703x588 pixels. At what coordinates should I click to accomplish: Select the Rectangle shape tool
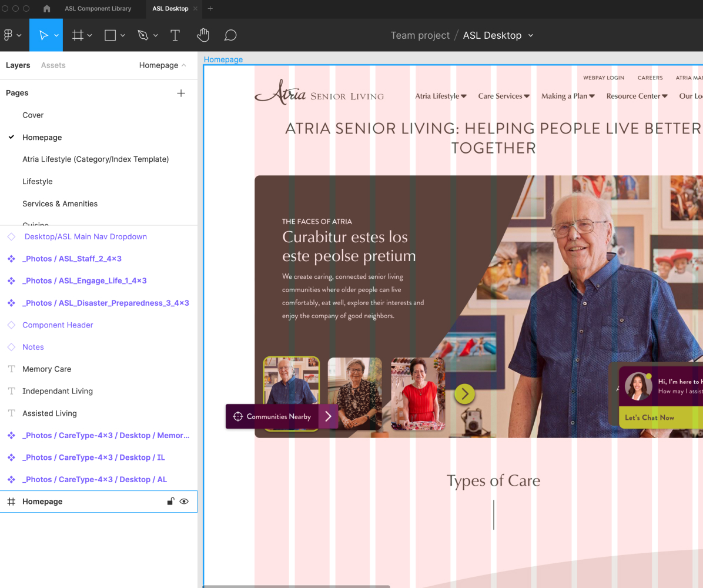(x=111, y=35)
